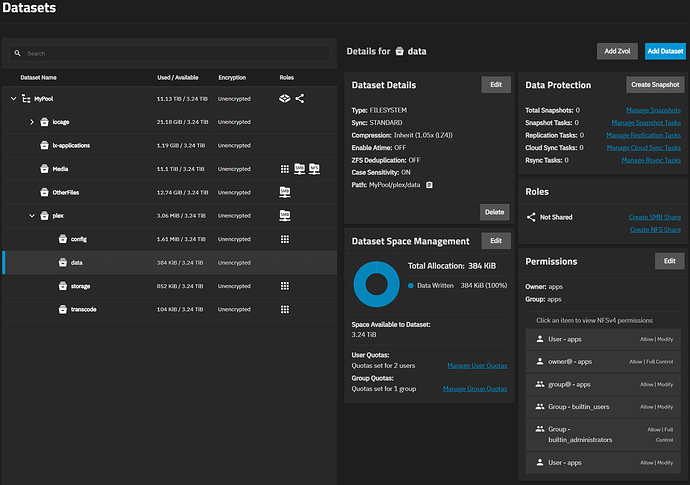
Task: Click the apps grid icon in Media row
Action: [285, 169]
